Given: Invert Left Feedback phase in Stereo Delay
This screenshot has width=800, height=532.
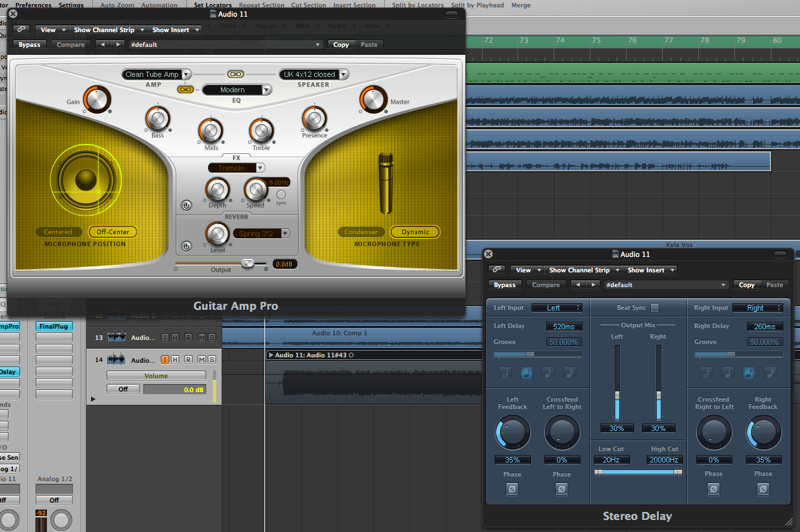Looking at the screenshot, I should 512,490.
